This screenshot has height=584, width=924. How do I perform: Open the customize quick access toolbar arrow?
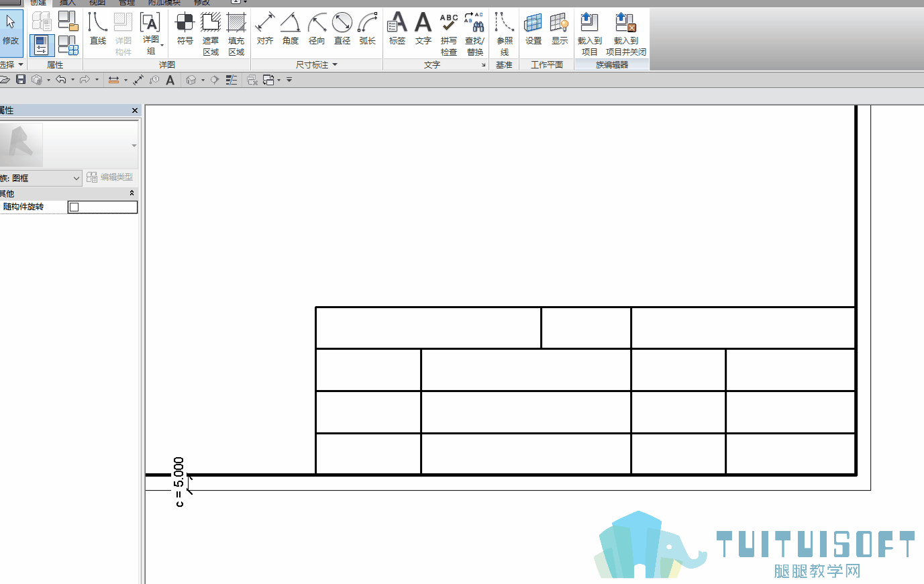(x=289, y=80)
